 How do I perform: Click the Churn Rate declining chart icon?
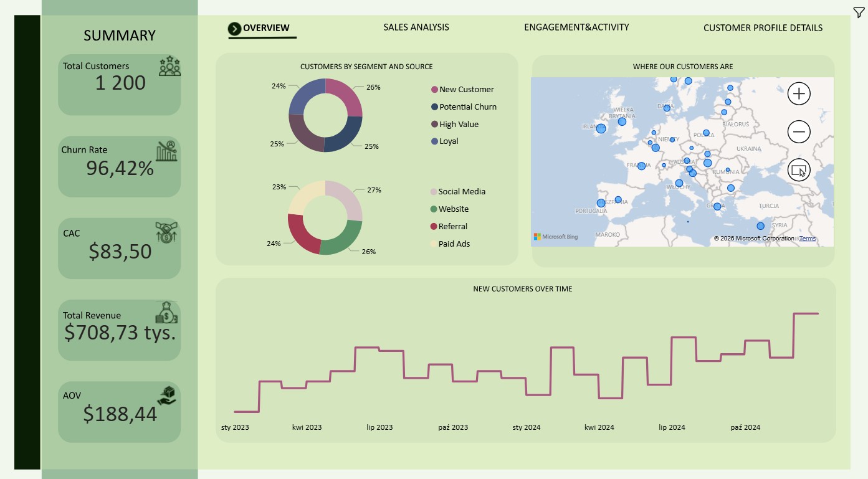pos(166,151)
